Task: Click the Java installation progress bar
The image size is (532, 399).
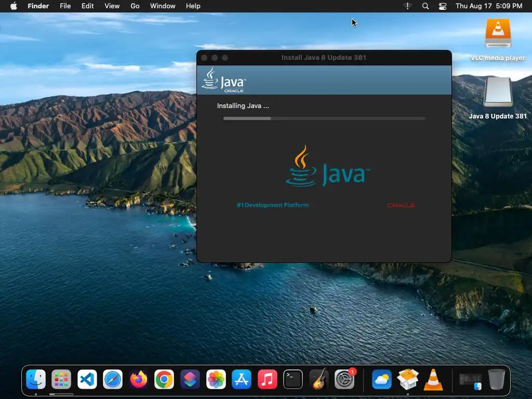Action: [324, 118]
